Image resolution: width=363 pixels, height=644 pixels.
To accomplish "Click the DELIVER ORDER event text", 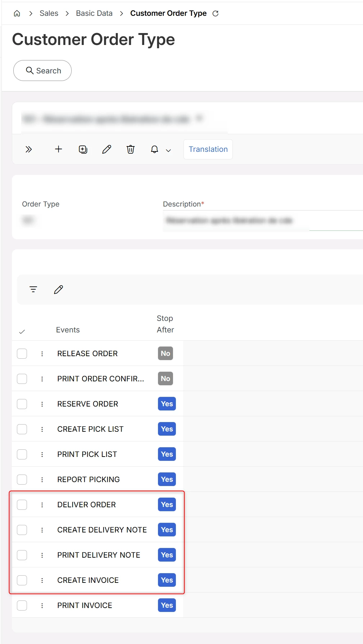I will pos(87,505).
